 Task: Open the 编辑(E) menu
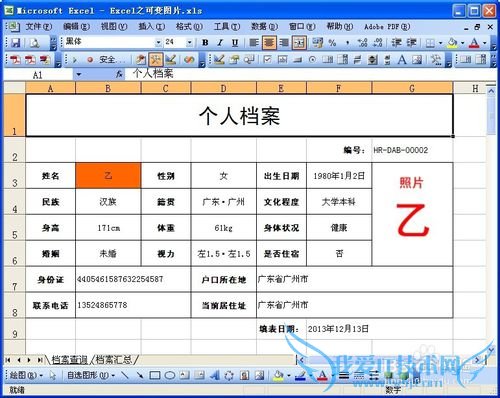coord(76,26)
